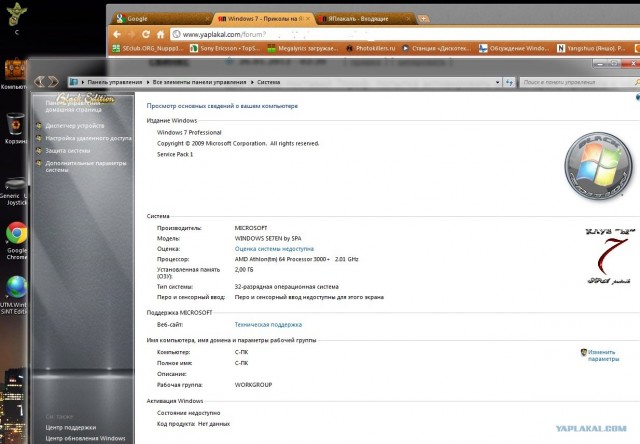This screenshot has width=640, height=444.
Task: Click the Control Panel window back arrow
Action: pos(39,82)
